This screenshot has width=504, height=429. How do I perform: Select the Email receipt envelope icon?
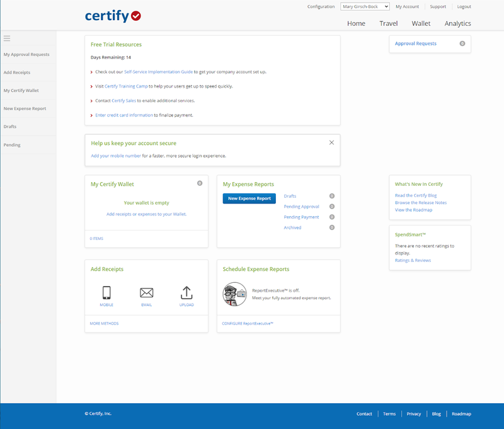(147, 293)
